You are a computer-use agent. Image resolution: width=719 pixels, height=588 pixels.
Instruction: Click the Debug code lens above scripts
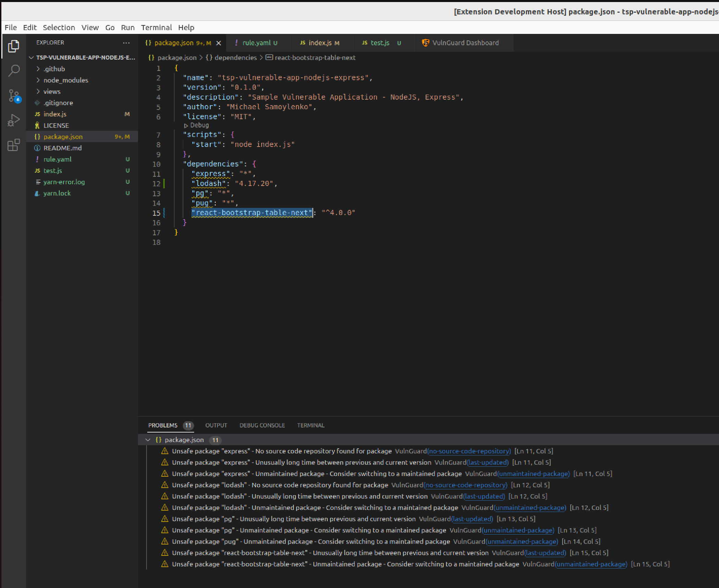point(197,125)
